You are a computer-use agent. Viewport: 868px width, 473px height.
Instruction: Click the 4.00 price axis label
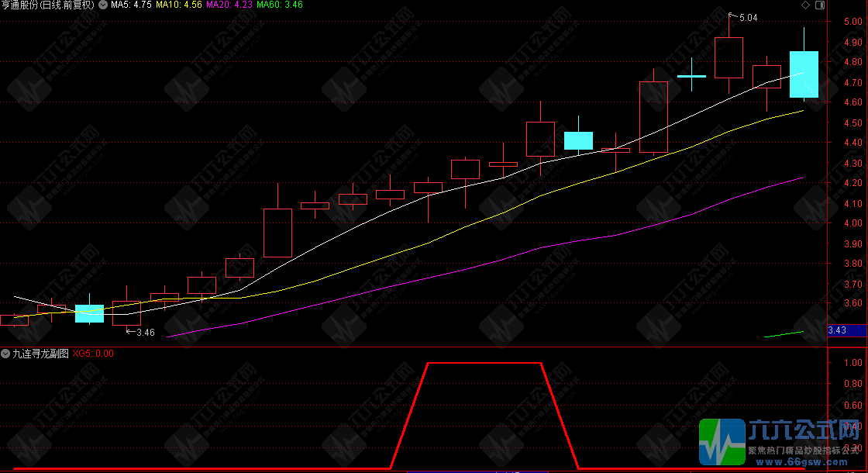853,223
